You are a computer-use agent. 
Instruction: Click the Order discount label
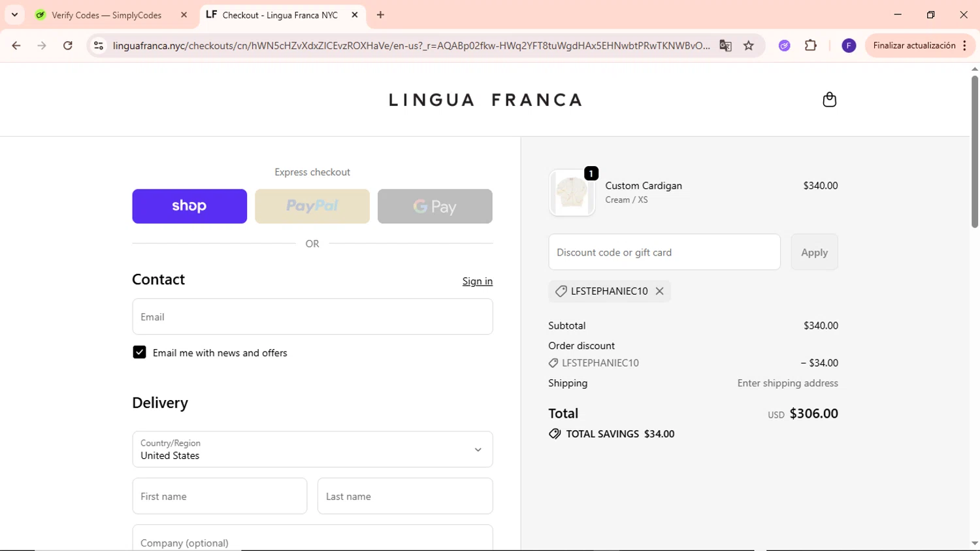point(581,346)
